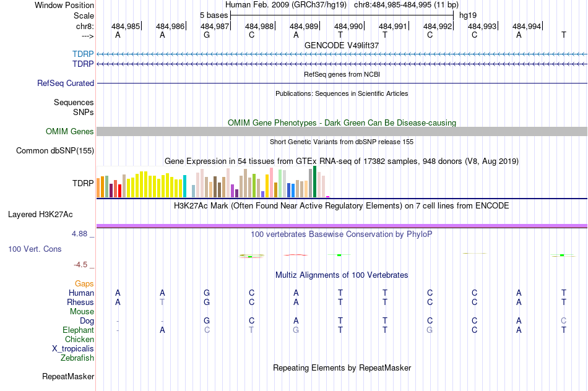This screenshot has width=588, height=391.
Task: Select the OMIM Genes track label
Action: [x=70, y=132]
